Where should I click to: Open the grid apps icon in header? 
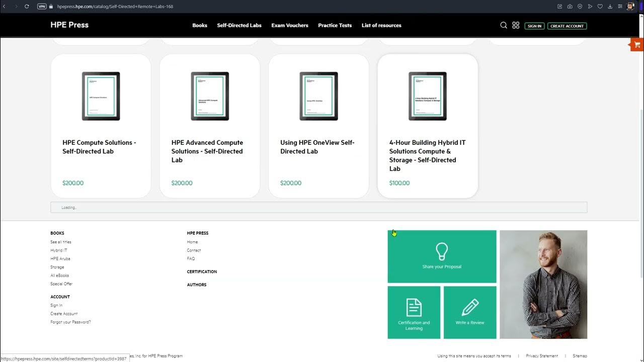tap(516, 25)
